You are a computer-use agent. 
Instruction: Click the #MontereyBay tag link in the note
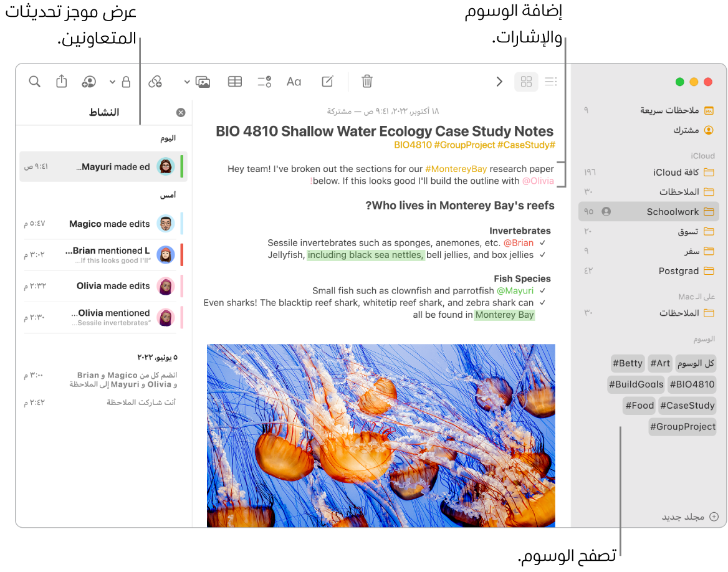pyautogui.click(x=456, y=168)
